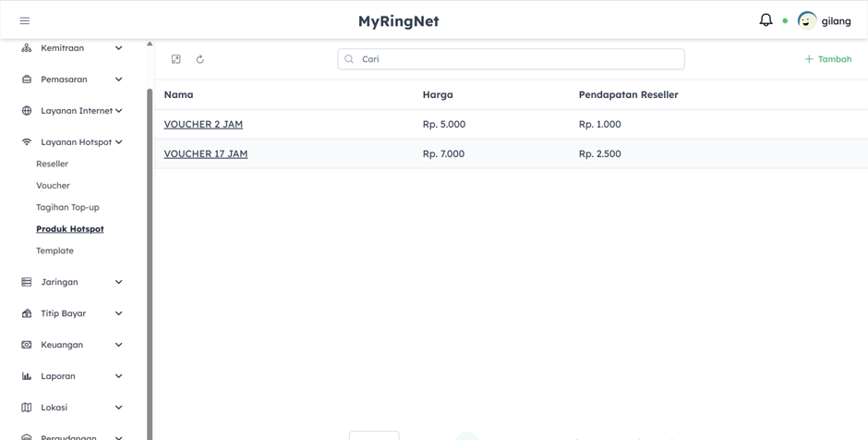This screenshot has height=440, width=868.
Task: Select Tagihan Top-up in sidebar
Action: (67, 207)
